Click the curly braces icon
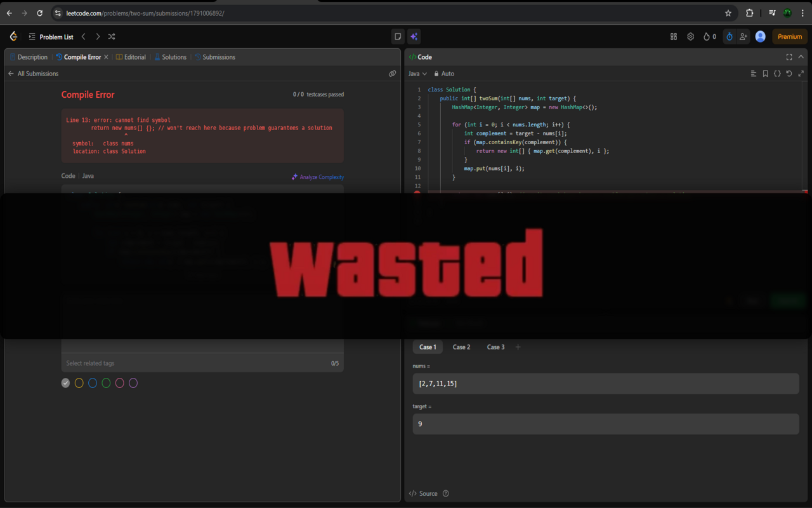This screenshot has width=812, height=508. point(777,74)
